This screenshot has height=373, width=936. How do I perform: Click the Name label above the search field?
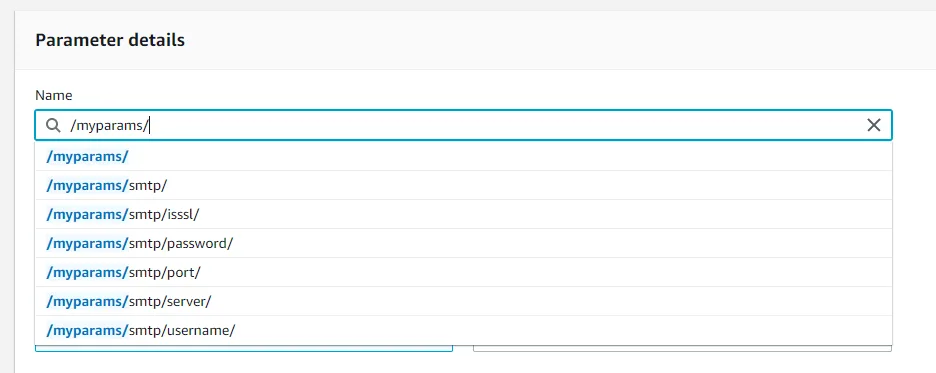pyautogui.click(x=54, y=95)
